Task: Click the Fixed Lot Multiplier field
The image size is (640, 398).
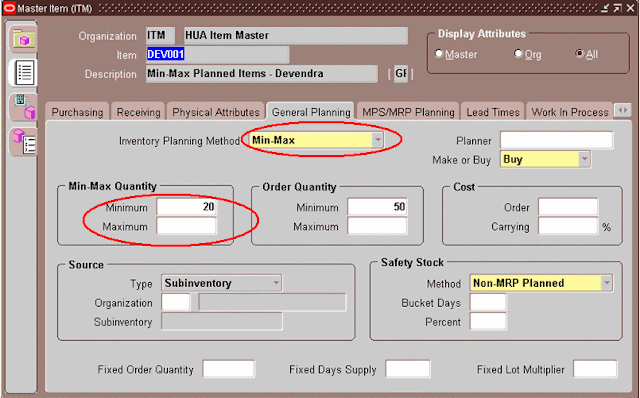Action: (595, 369)
